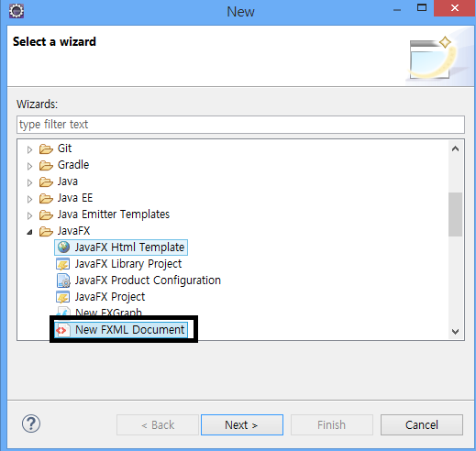Viewport: 476px width, 451px height.
Task: Click the Eclipse icon in title bar
Action: (x=17, y=11)
